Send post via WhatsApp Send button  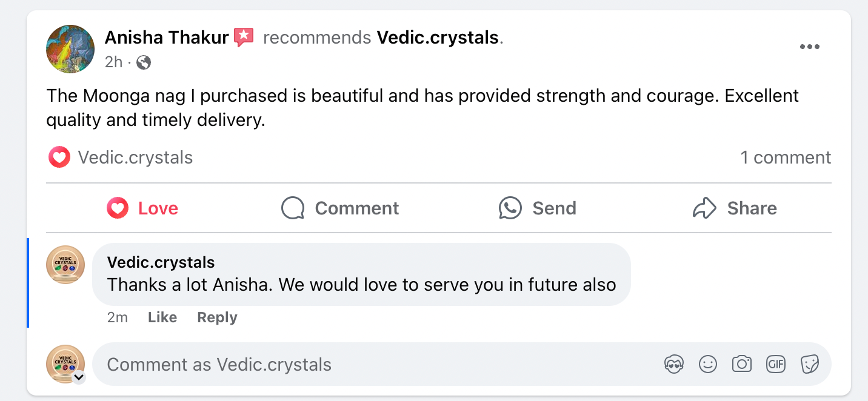[x=537, y=208]
